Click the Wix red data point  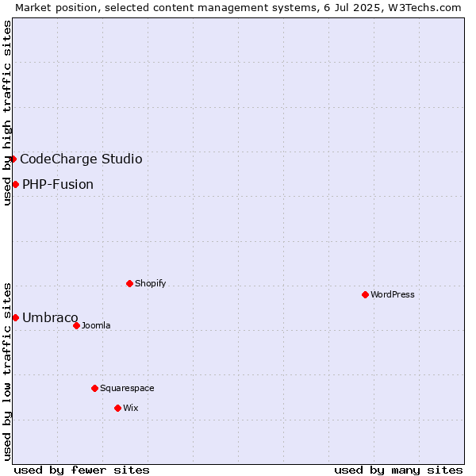click(x=117, y=409)
